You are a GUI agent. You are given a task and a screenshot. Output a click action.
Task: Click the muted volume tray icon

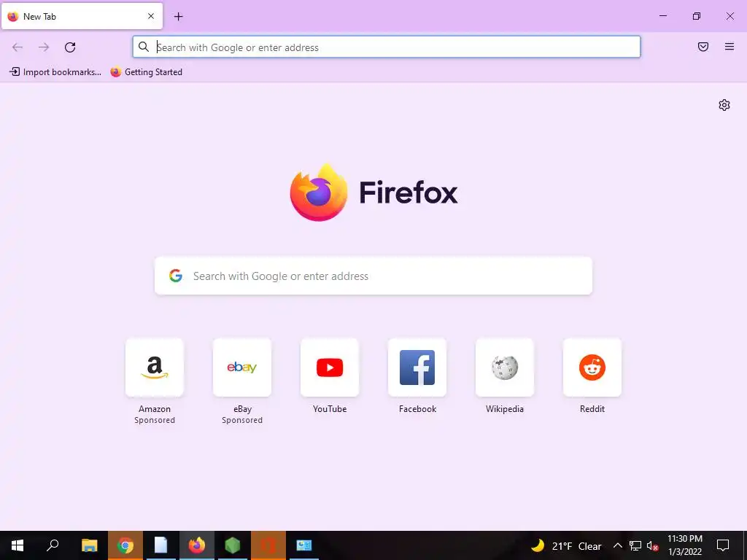(x=653, y=545)
